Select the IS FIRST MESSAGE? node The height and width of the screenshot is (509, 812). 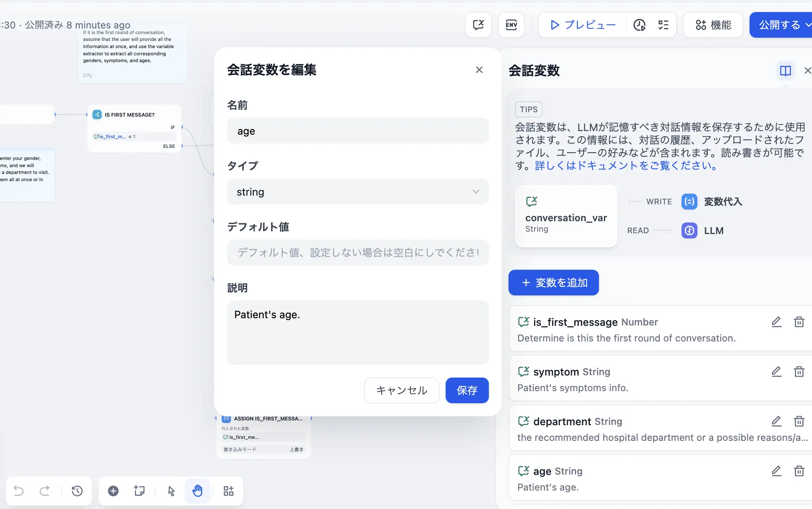coord(135,128)
